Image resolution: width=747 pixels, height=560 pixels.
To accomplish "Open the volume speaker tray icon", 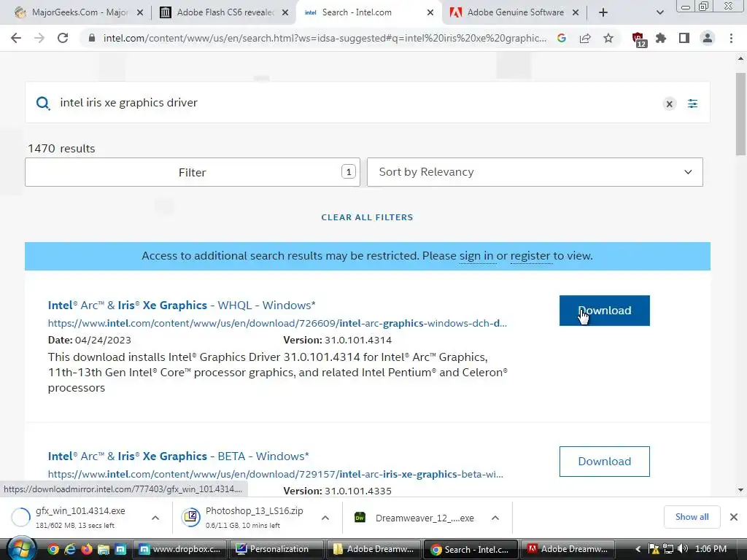I will click(683, 549).
